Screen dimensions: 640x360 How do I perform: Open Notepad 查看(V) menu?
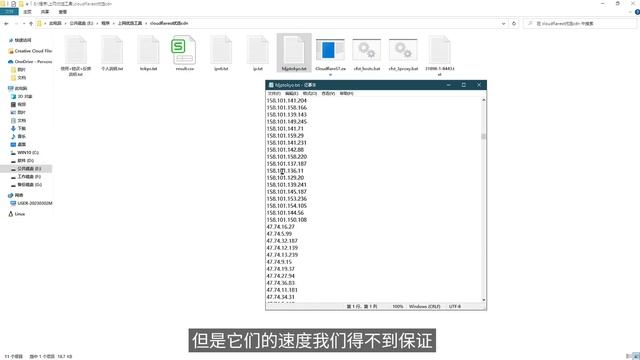(x=328, y=93)
